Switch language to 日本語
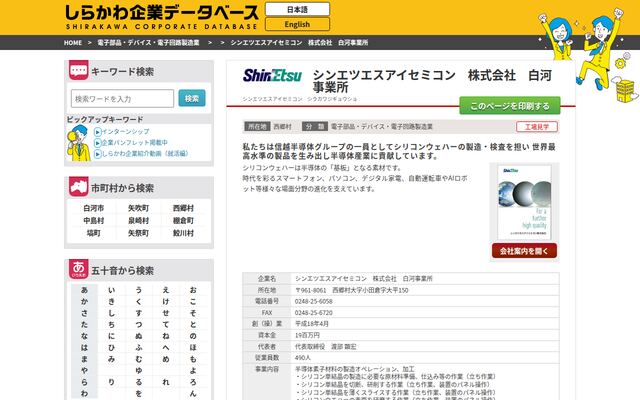This screenshot has width=640, height=400. tap(297, 9)
